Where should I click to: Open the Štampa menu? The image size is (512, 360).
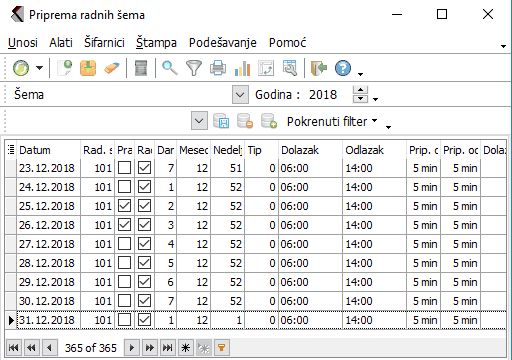point(156,43)
